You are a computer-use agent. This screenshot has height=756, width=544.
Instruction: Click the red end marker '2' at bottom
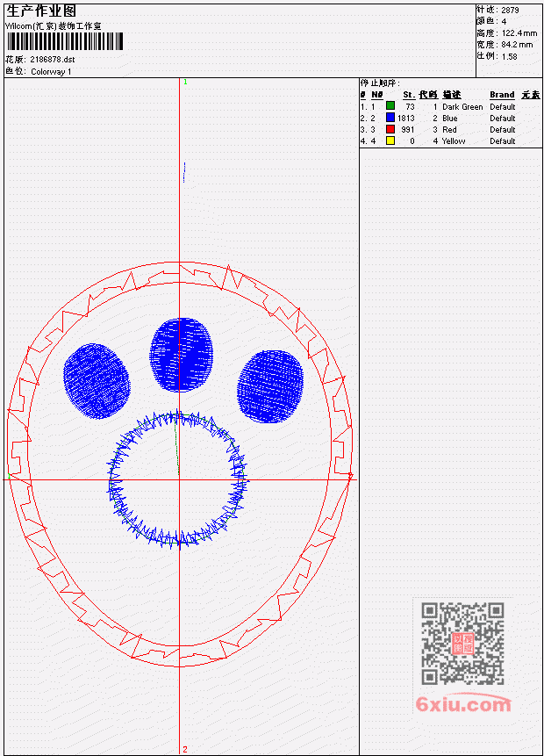pyautogui.click(x=185, y=749)
